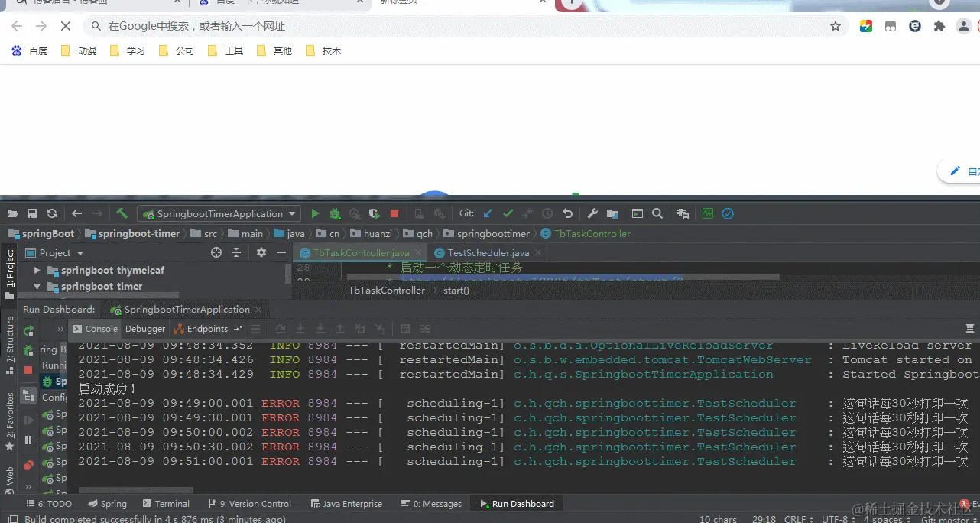Open the 6: TODO tool window

(x=49, y=504)
